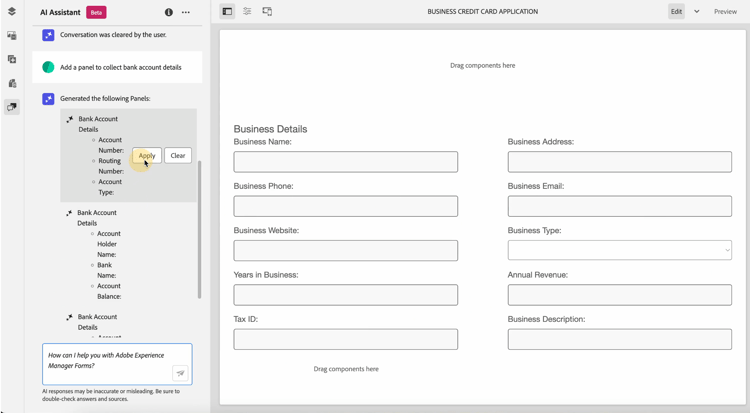Click the send message icon

tap(180, 373)
